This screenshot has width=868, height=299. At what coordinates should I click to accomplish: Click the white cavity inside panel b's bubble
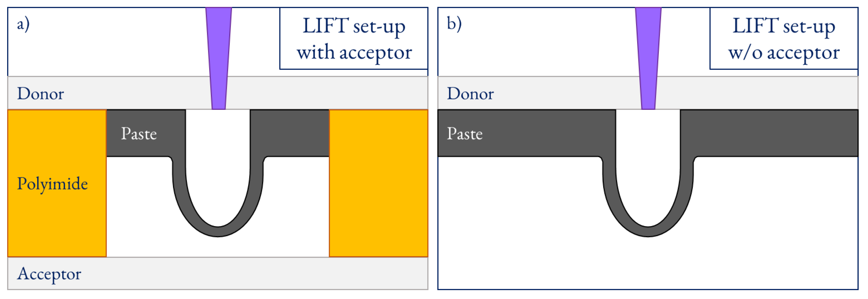[648, 162]
